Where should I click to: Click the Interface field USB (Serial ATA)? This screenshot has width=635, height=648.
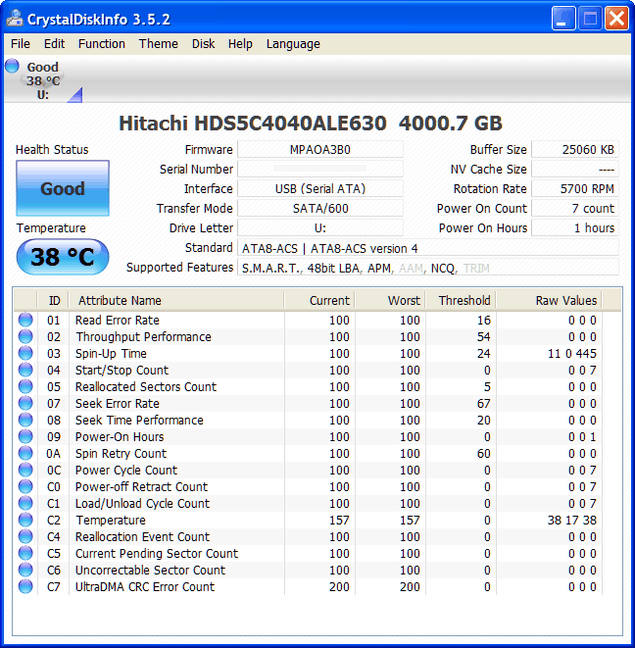click(320, 188)
